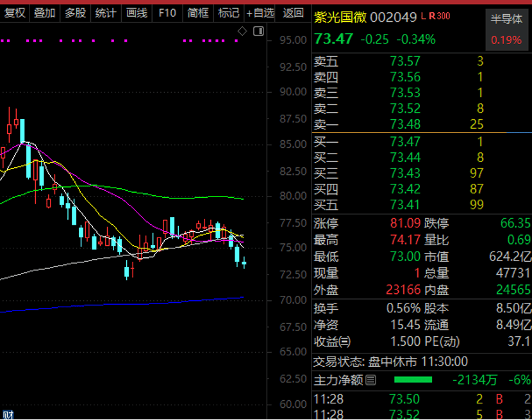Select the 11:28 trade at 73.52
Screen dimensions: 532x420
pos(422,414)
